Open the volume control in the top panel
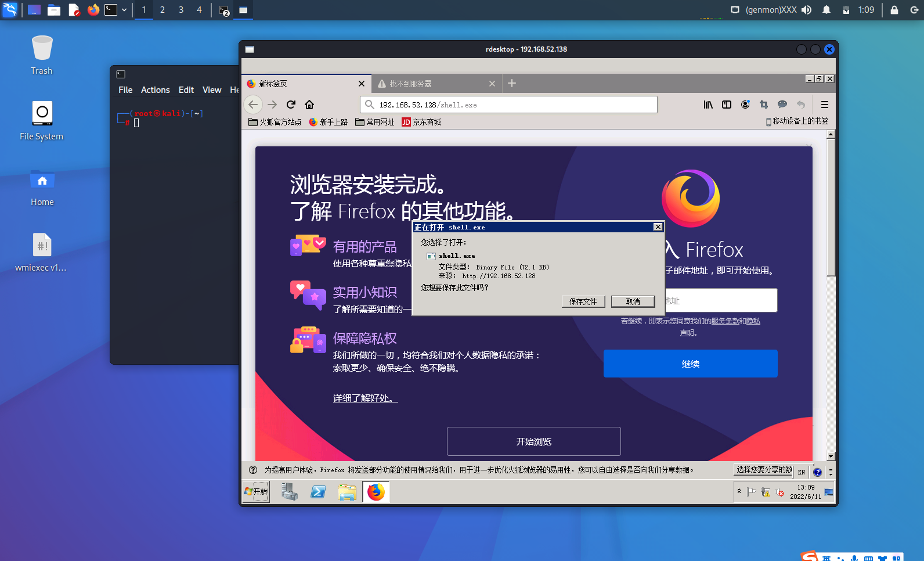This screenshot has height=561, width=924. tap(807, 10)
